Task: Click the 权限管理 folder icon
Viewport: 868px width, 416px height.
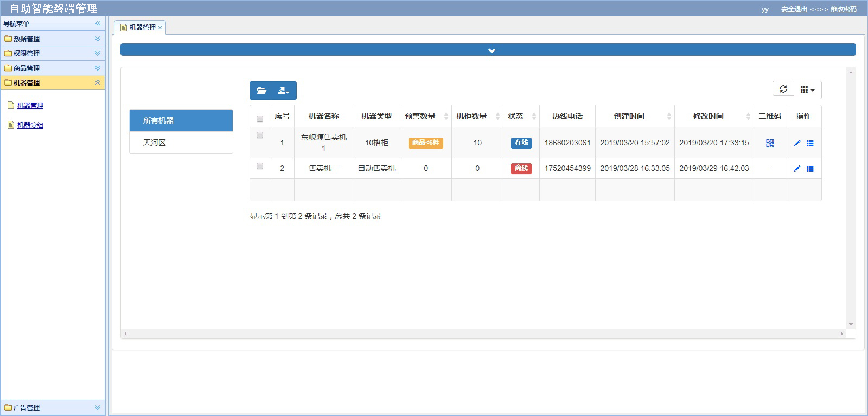Action: [x=8, y=53]
